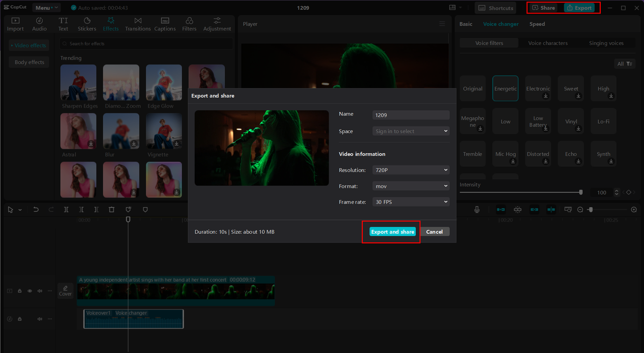Click the keyframe diamond beside Intensity
Viewport: 644px width, 353px height.
628,192
